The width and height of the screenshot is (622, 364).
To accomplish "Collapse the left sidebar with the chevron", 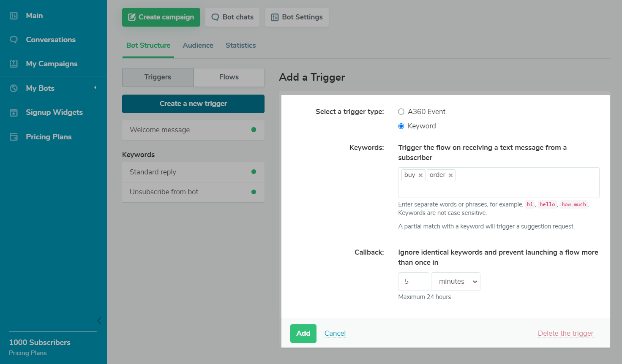I will 99,321.
